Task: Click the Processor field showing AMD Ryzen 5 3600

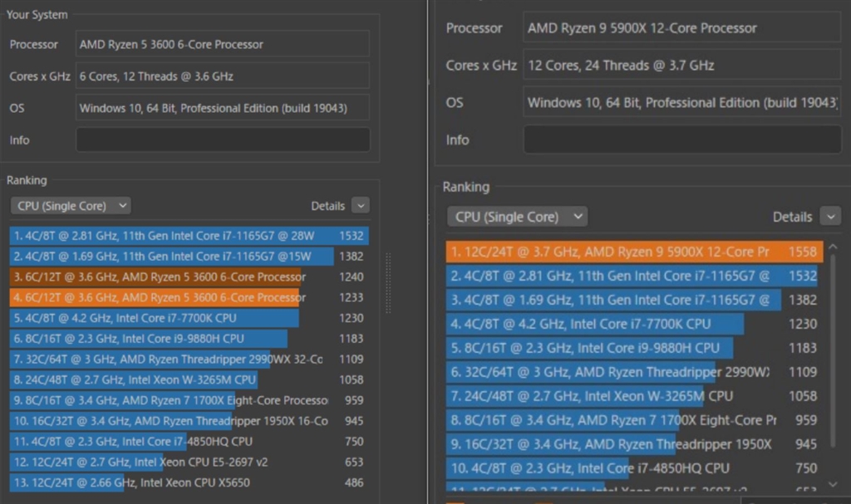Action: point(222,43)
